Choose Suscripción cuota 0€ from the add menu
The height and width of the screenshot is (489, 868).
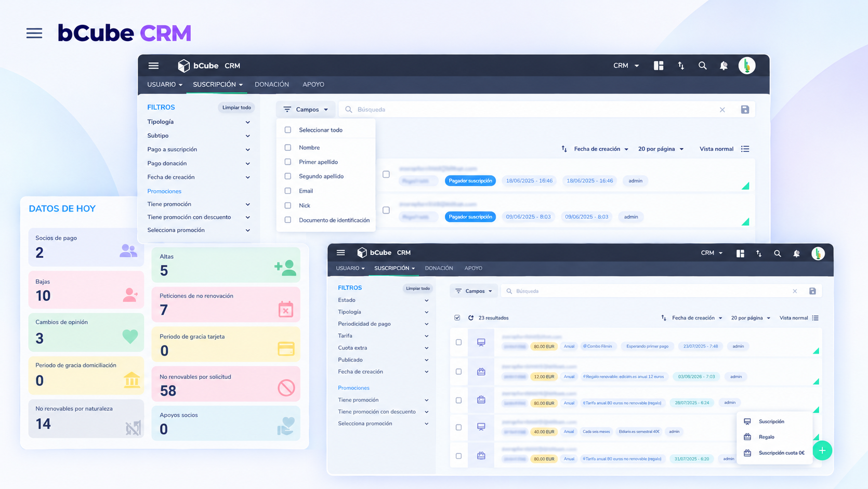click(x=774, y=453)
